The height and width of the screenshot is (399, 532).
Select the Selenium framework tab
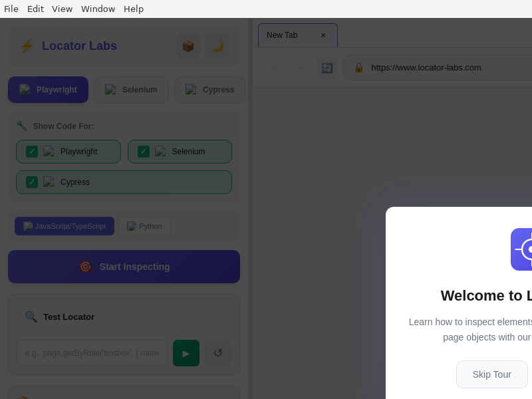point(131,90)
